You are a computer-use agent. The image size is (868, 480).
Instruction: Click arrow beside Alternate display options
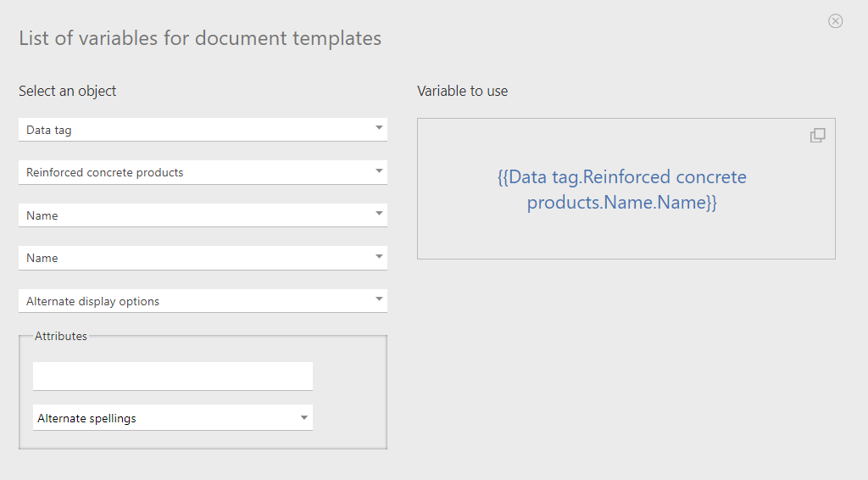(x=379, y=299)
